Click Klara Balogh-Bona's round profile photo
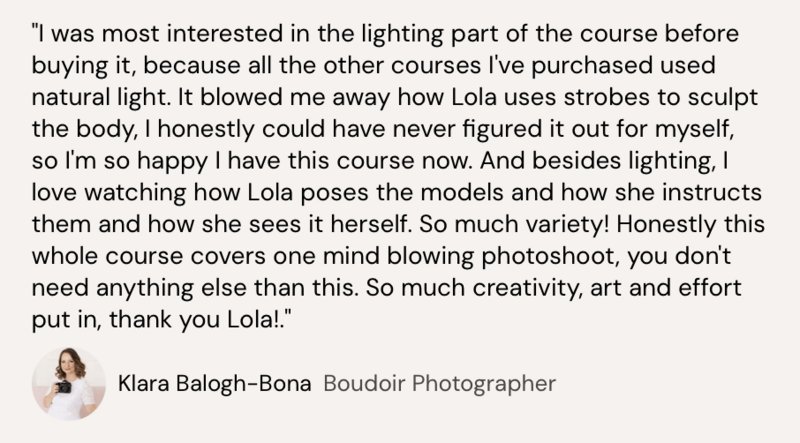 (x=69, y=384)
